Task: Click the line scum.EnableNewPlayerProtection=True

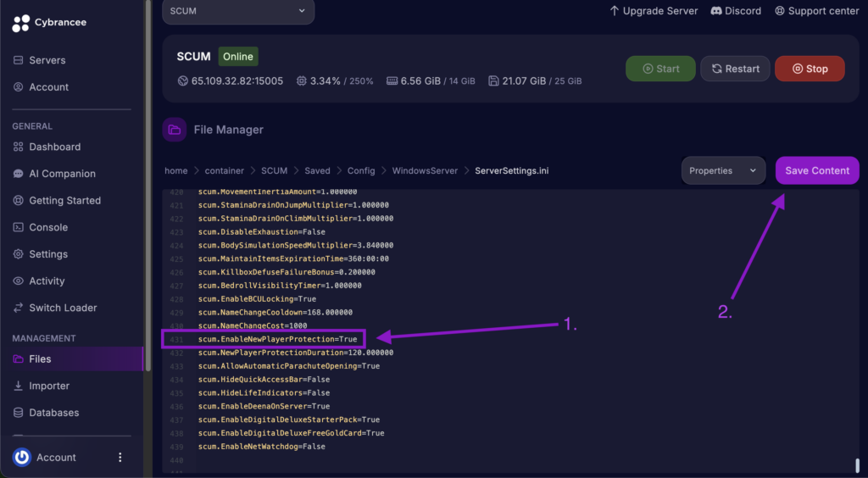Action: (277, 339)
